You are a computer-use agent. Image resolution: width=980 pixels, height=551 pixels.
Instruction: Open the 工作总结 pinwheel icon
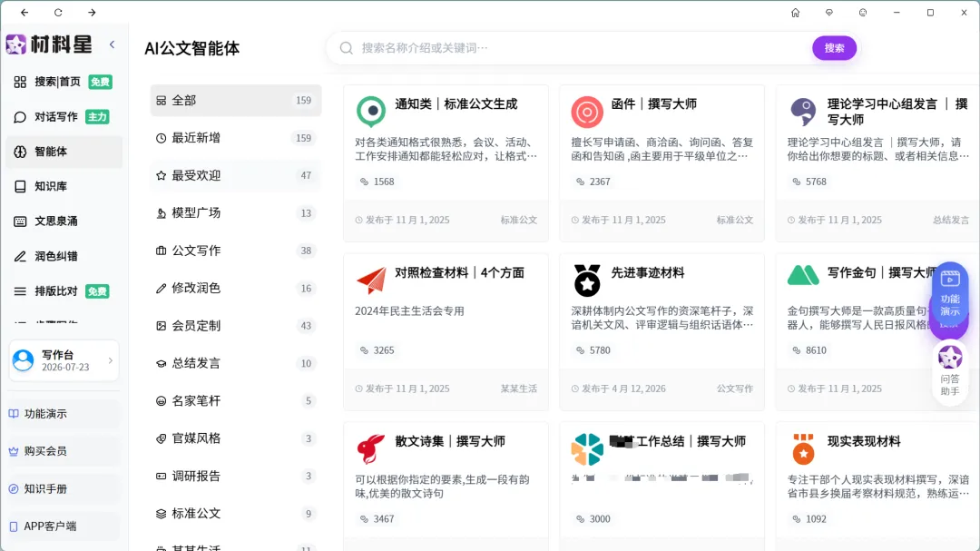[x=587, y=449]
